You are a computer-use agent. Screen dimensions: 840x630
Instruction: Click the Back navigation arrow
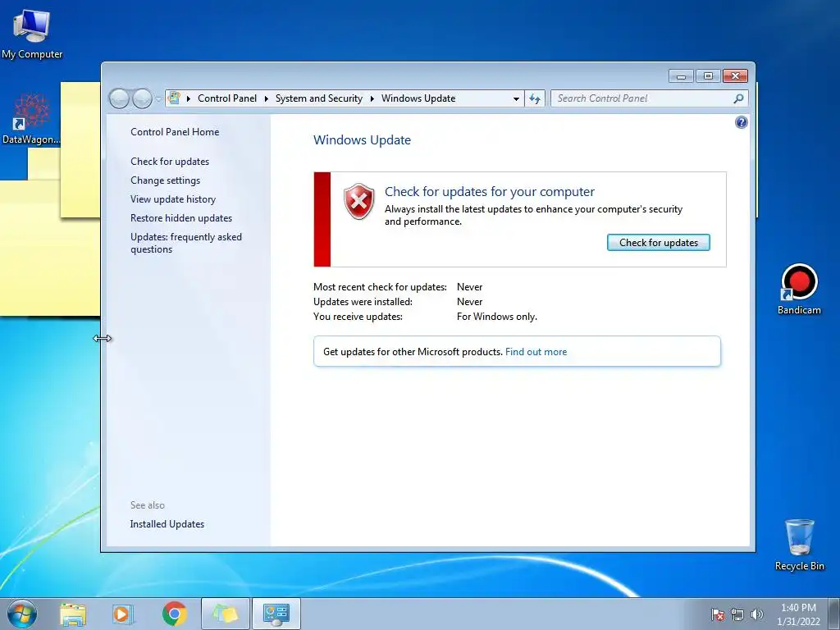click(x=119, y=98)
